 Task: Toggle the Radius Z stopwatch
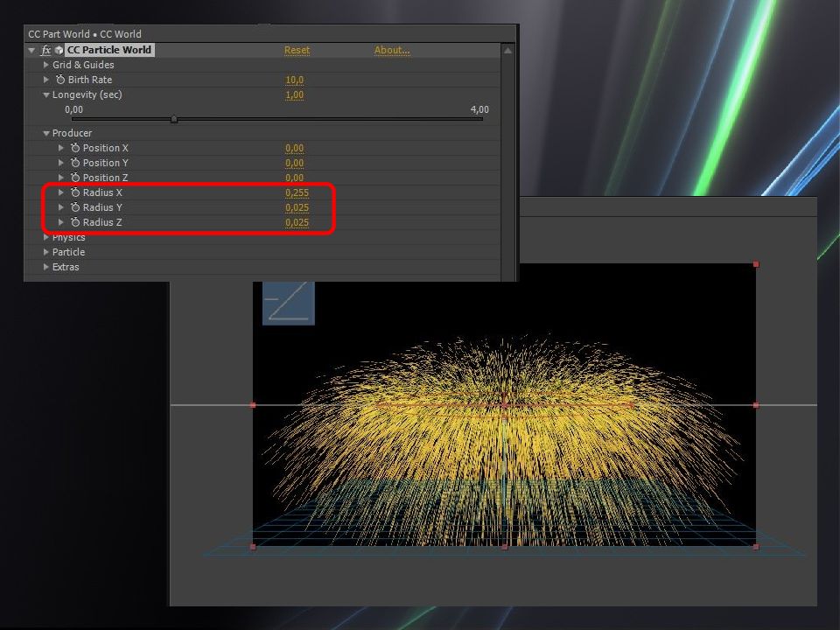(75, 222)
